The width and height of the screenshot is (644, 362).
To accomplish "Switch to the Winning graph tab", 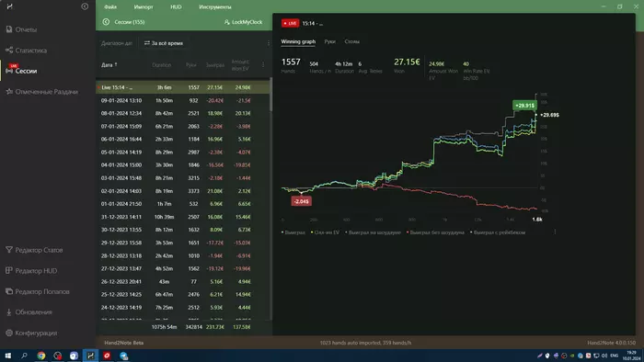I will click(298, 41).
